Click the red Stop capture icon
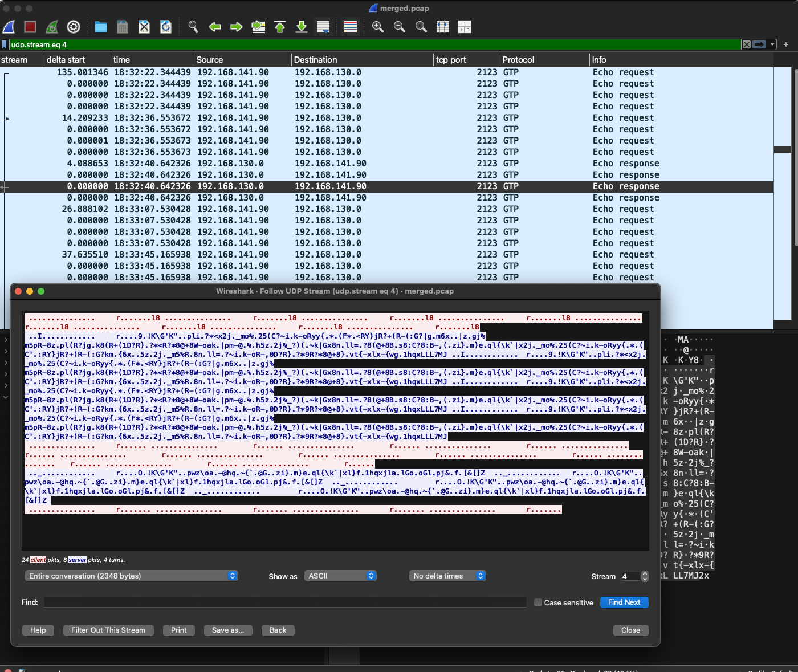This screenshot has width=798, height=672. 30,27
